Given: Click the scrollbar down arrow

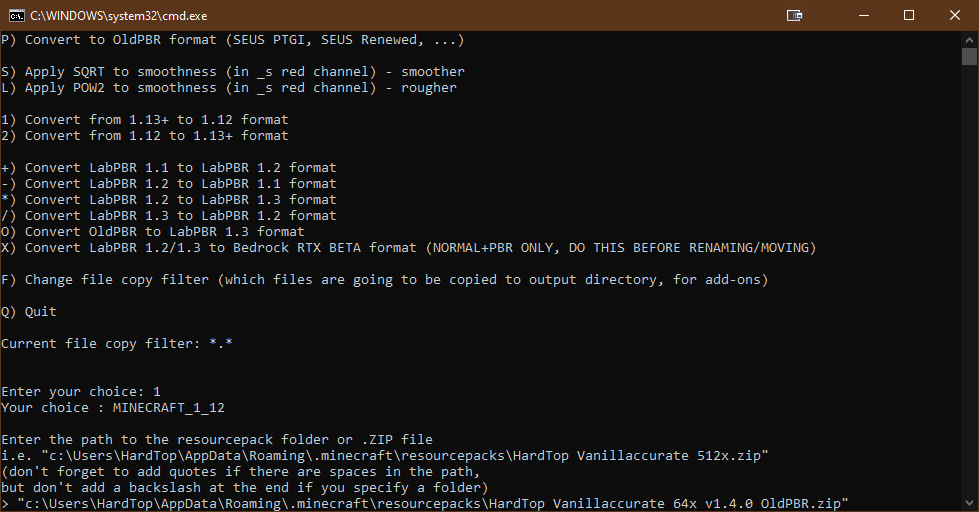Looking at the screenshot, I should [x=969, y=504].
